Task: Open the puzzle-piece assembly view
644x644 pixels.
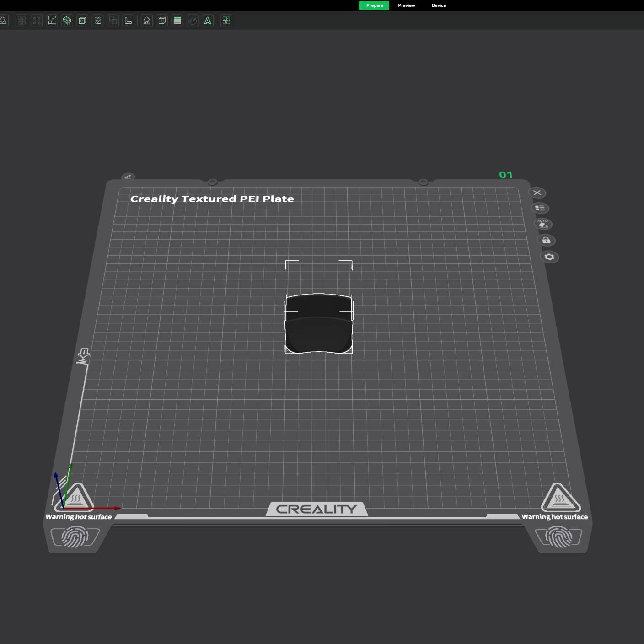Action: click(x=226, y=21)
